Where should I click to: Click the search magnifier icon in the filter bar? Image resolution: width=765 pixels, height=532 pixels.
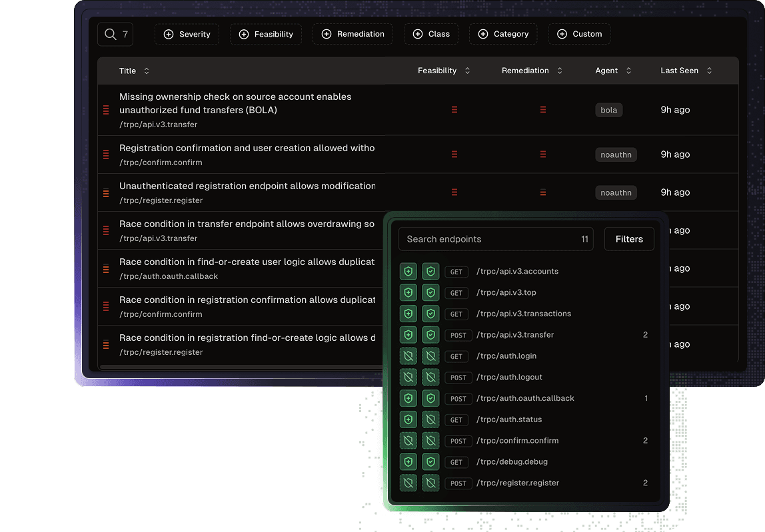tap(109, 33)
